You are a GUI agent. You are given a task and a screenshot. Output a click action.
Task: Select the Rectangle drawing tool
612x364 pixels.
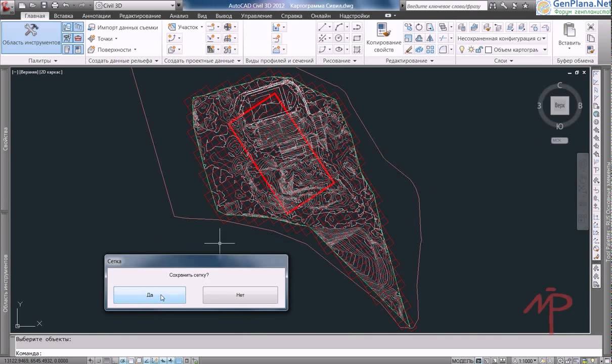(x=357, y=38)
